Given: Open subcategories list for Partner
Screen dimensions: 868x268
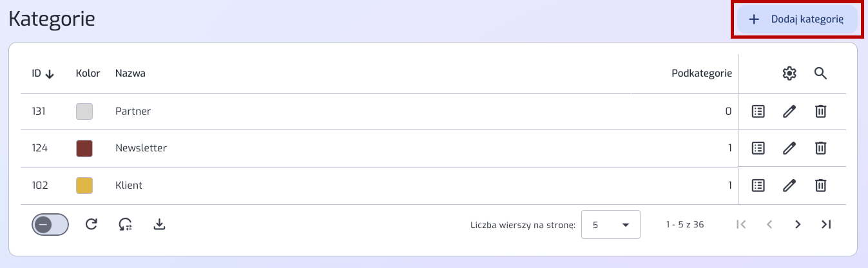Looking at the screenshot, I should 758,111.
